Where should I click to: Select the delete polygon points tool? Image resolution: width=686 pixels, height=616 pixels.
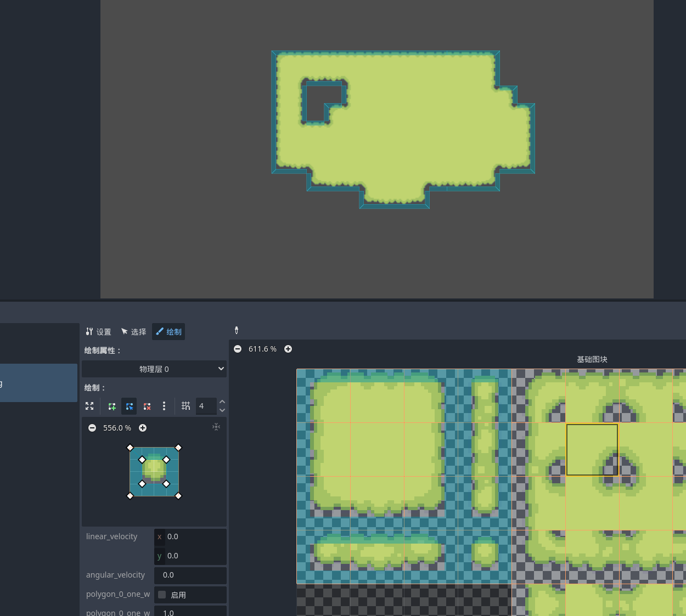pyautogui.click(x=147, y=406)
